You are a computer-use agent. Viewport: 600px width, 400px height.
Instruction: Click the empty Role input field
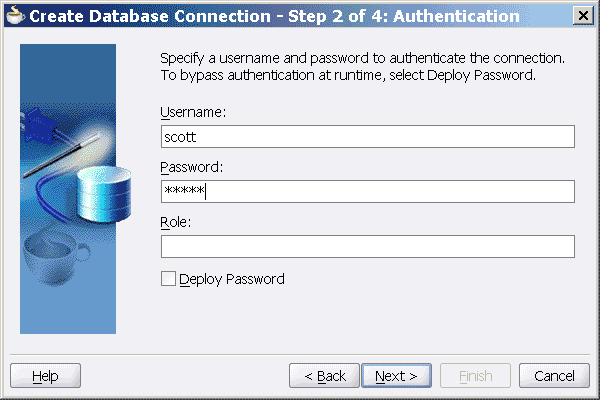click(x=367, y=246)
